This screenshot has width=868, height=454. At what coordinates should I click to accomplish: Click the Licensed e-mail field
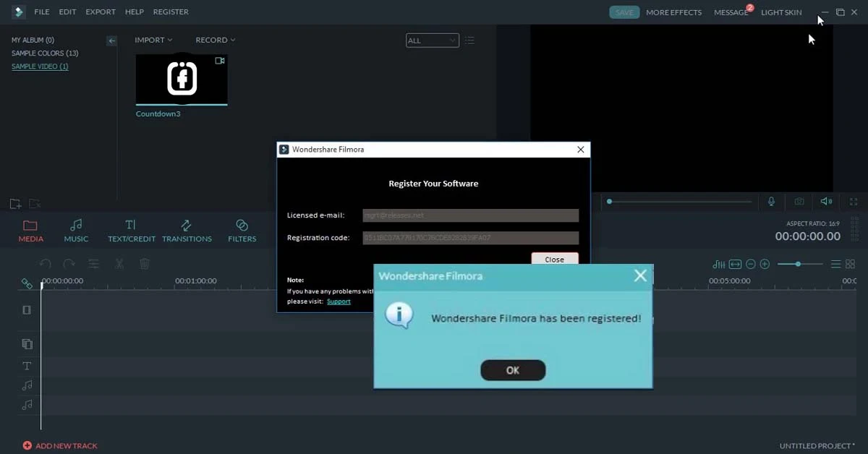(470, 215)
